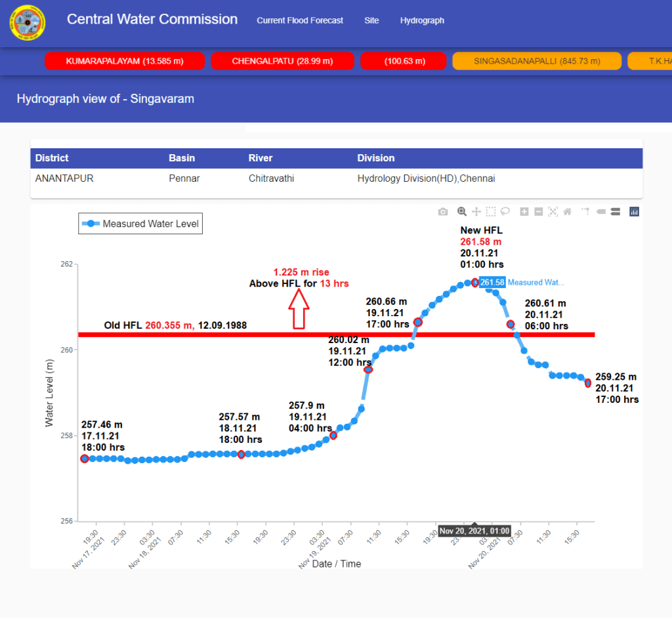
Task: Click the Central Water Commission logo
Action: [28, 22]
